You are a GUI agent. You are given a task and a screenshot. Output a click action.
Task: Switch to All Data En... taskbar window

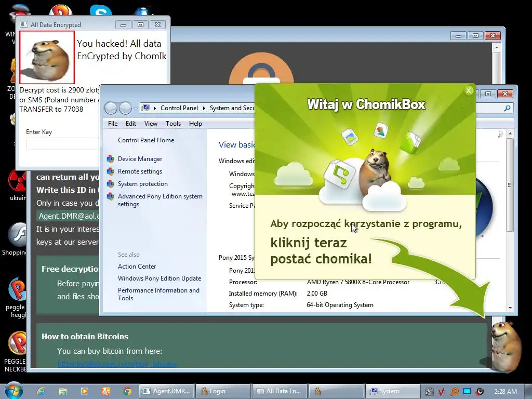point(280,391)
